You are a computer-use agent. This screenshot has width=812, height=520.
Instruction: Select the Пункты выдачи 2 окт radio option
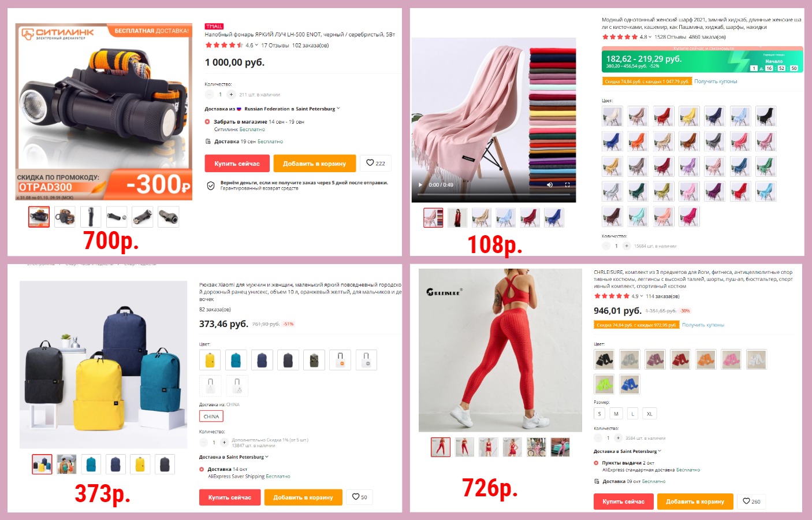tap(596, 463)
